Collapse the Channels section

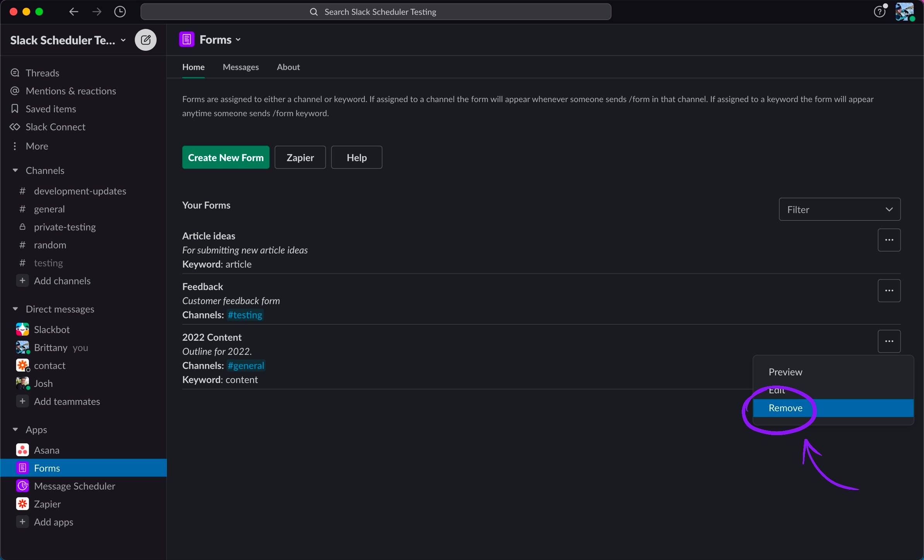(15, 171)
